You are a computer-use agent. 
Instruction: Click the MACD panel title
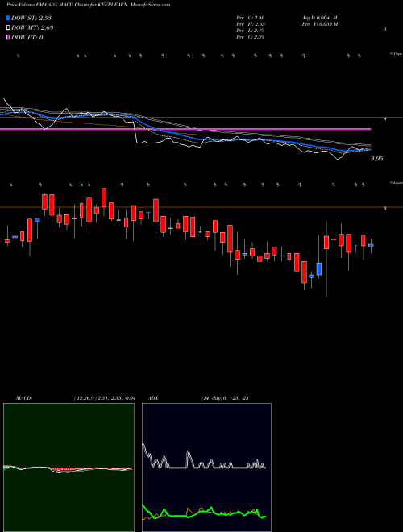click(23, 398)
